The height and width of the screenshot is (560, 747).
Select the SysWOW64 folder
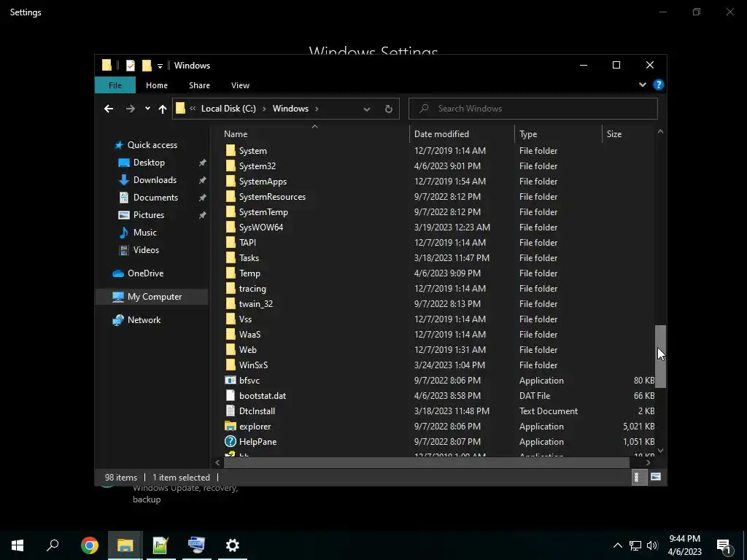[x=261, y=227]
